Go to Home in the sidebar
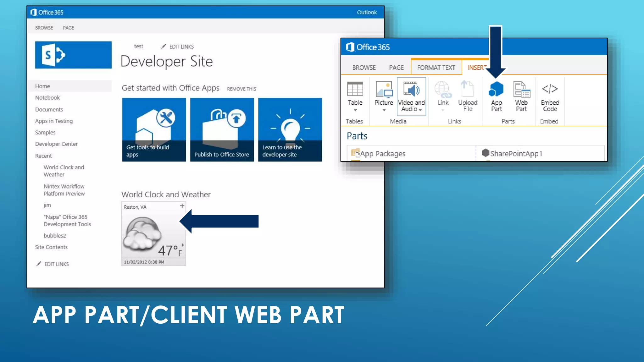The height and width of the screenshot is (362, 644). pyautogui.click(x=42, y=86)
